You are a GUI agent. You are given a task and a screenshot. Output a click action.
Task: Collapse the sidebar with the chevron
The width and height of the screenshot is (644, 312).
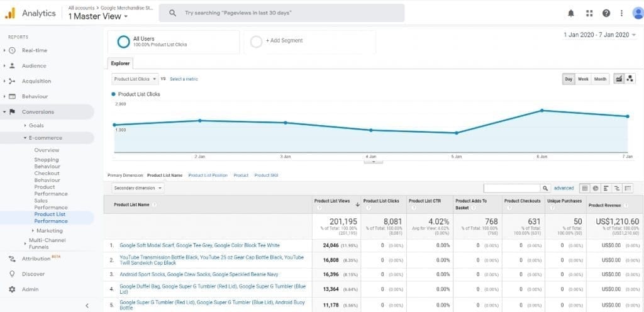point(87,306)
